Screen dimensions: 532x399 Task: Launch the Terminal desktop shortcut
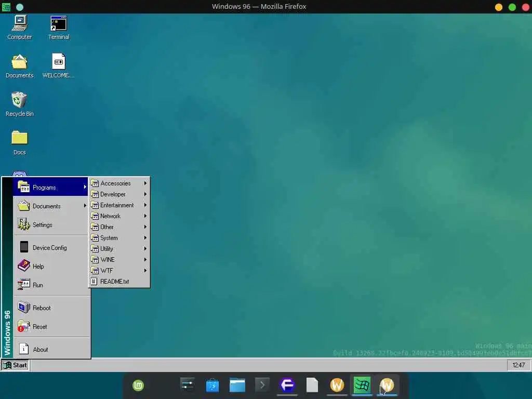(58, 28)
